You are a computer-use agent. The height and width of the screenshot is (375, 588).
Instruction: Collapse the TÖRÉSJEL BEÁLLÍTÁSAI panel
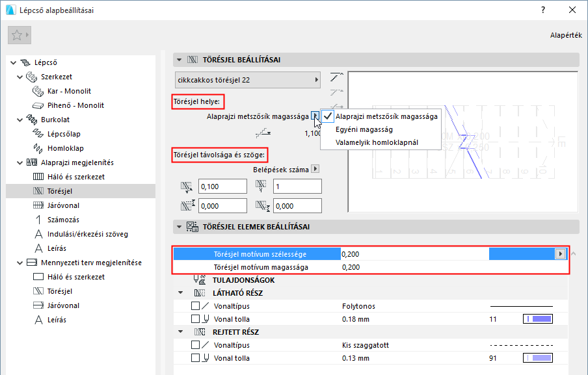pos(180,60)
